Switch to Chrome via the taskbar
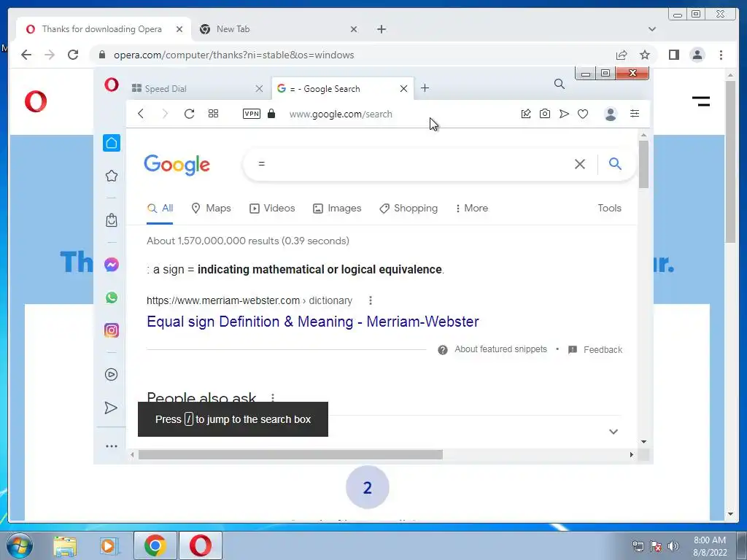This screenshot has height=560, width=747. pos(155,545)
